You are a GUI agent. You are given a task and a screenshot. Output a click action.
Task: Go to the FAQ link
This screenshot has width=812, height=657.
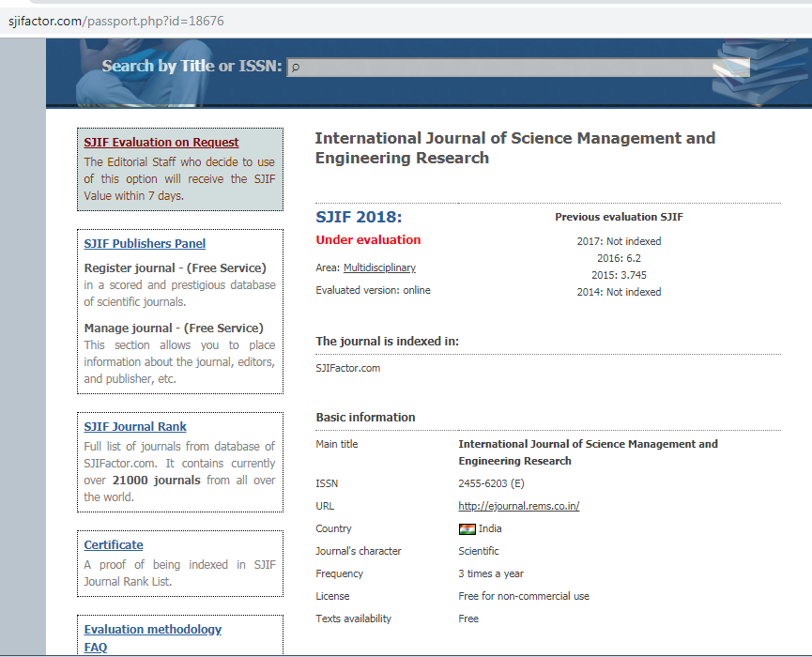(x=96, y=648)
